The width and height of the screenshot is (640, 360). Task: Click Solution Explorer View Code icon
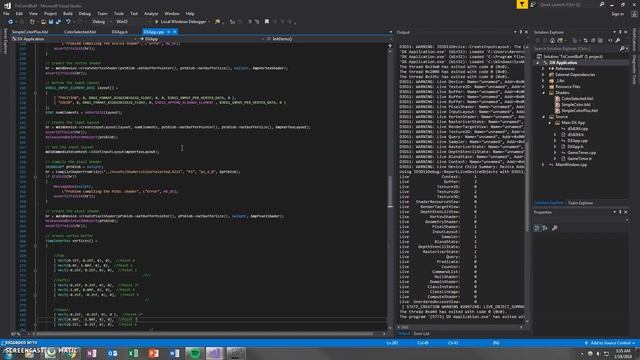(611, 40)
